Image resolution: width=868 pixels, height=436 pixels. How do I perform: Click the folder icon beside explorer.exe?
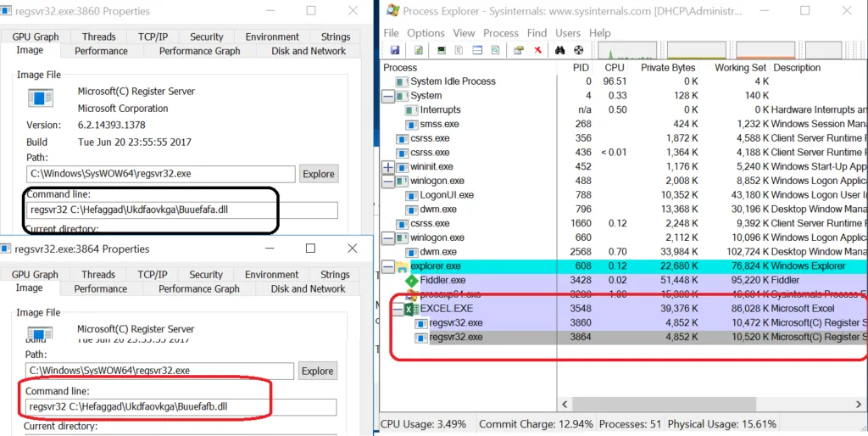(402, 266)
